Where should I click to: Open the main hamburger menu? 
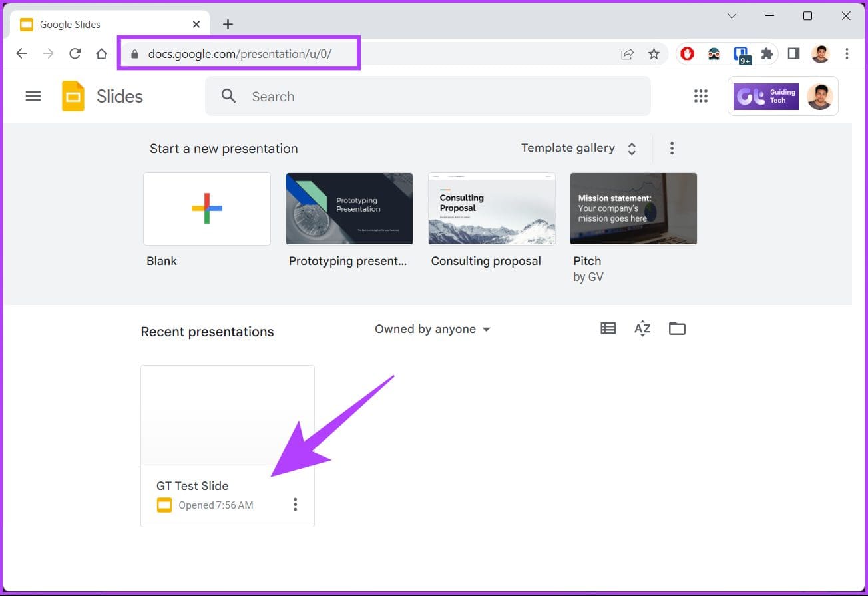(x=33, y=97)
